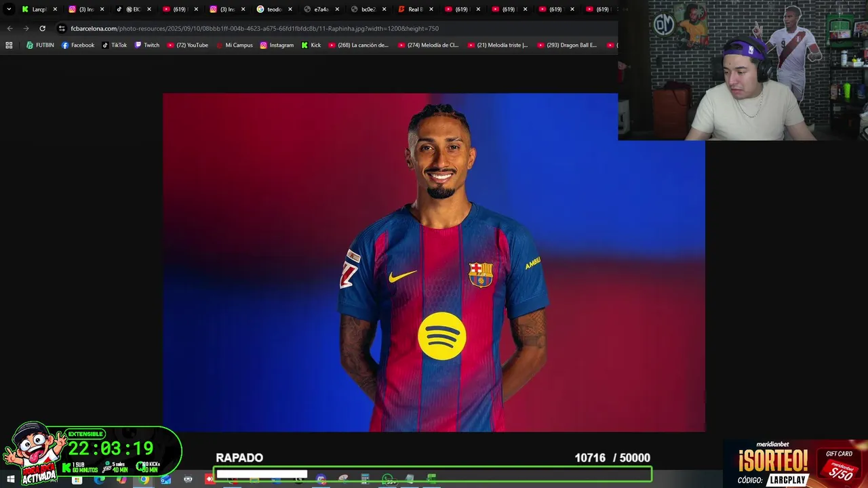The width and height of the screenshot is (868, 488).
Task: Switch to the 'Real B' tab
Action: [415, 9]
